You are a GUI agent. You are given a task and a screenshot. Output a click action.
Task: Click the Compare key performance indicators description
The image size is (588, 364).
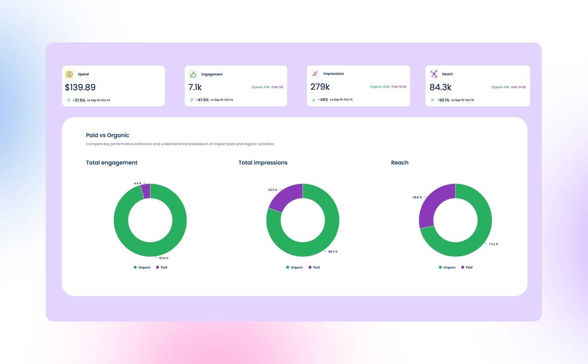(180, 144)
